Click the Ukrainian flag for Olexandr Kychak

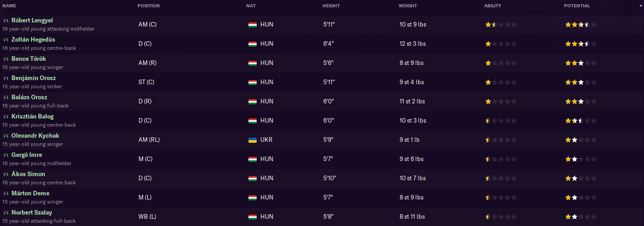pyautogui.click(x=252, y=140)
